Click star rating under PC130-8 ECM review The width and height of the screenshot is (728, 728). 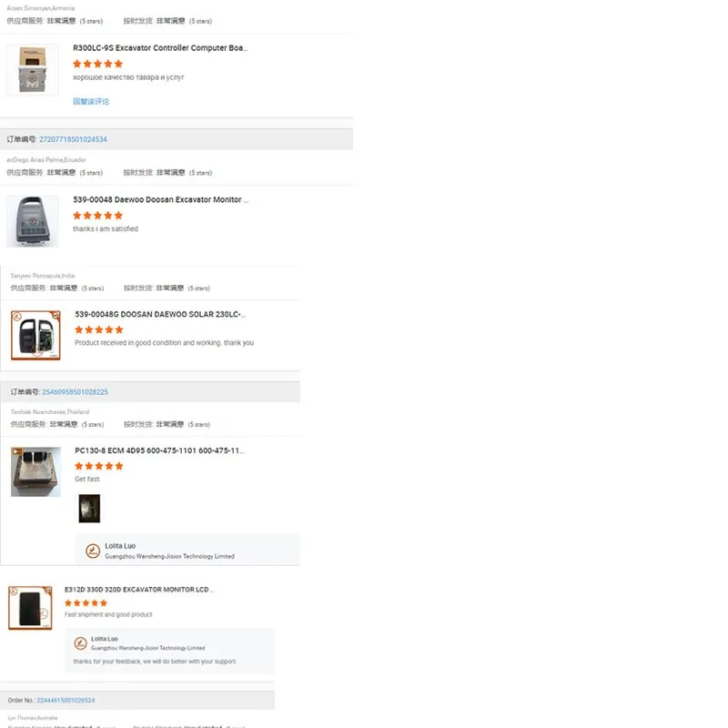click(x=99, y=466)
